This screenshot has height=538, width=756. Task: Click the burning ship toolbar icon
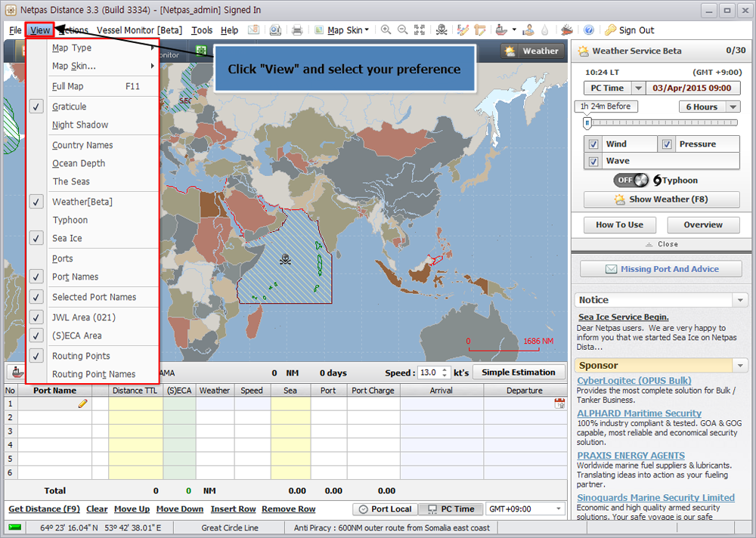pyautogui.click(x=567, y=30)
